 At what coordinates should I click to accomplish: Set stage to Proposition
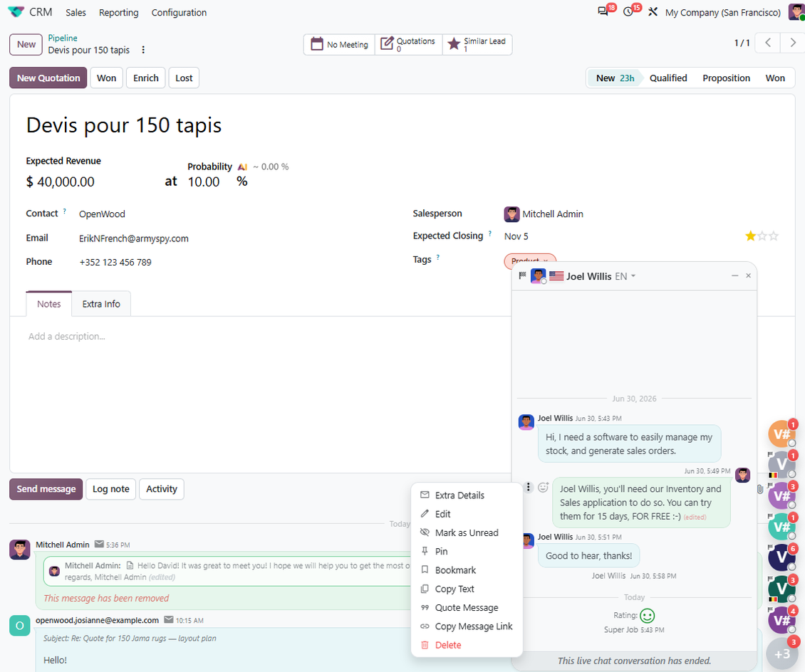(x=726, y=78)
